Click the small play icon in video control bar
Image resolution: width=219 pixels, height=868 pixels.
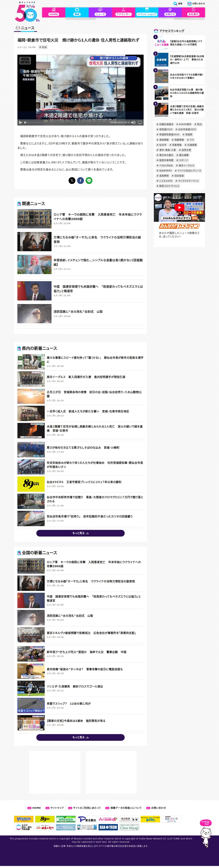[x=21, y=122]
